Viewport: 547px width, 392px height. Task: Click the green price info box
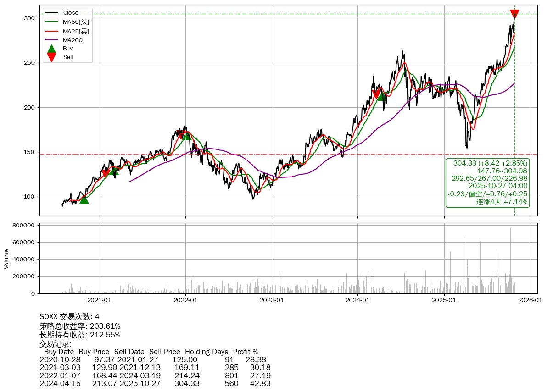[x=488, y=182]
